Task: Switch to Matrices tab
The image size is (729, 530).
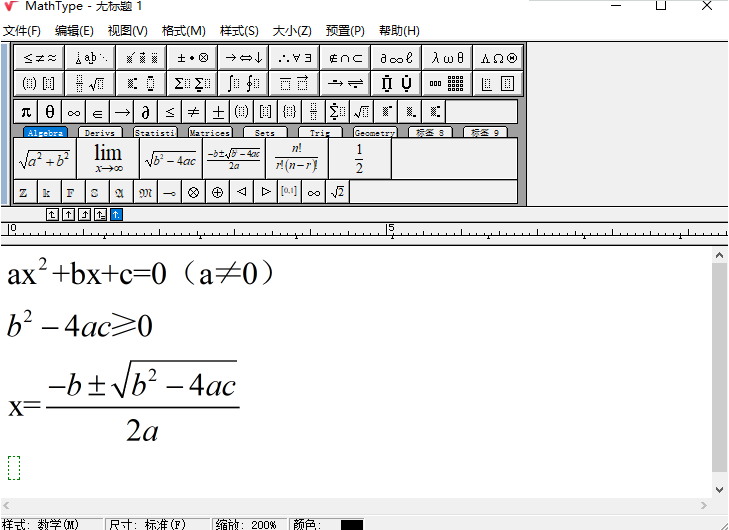Action: point(210,132)
